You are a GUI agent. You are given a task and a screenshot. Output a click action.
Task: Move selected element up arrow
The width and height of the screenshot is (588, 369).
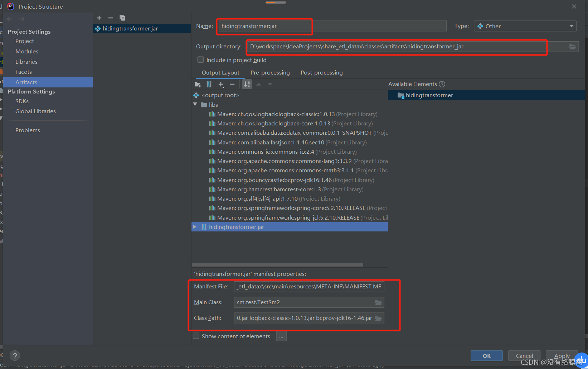point(259,85)
